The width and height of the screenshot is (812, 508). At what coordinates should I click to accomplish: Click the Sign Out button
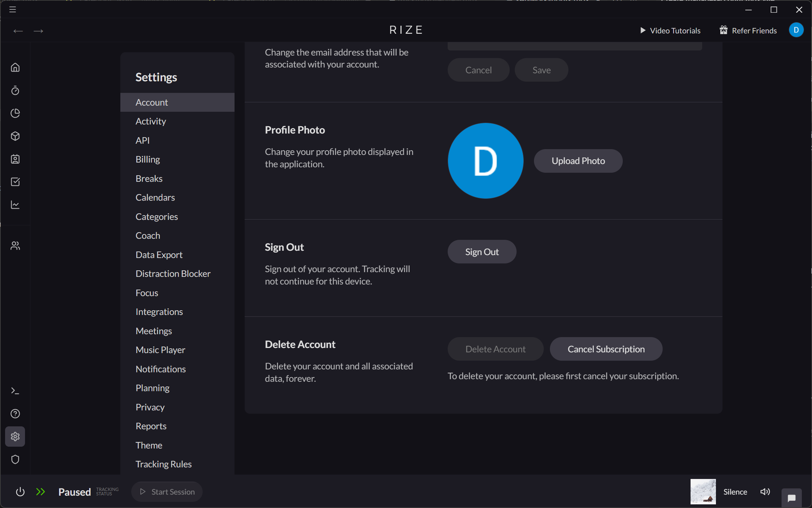482,251
